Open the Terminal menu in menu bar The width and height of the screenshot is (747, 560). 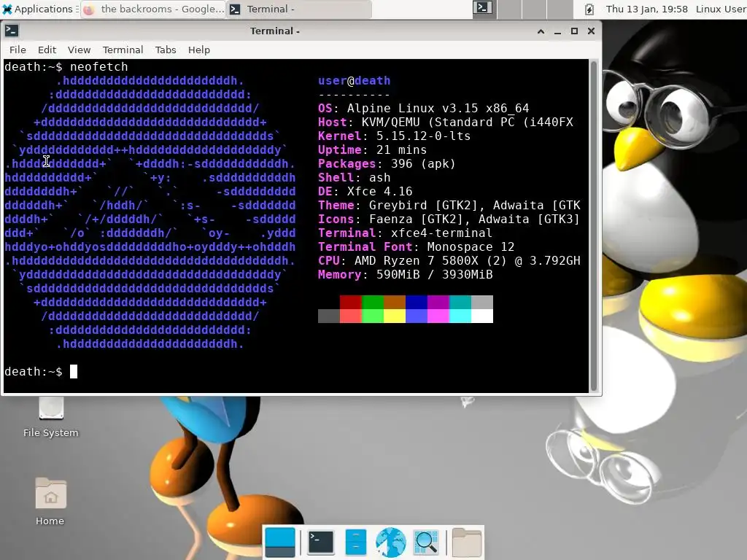pyautogui.click(x=123, y=50)
